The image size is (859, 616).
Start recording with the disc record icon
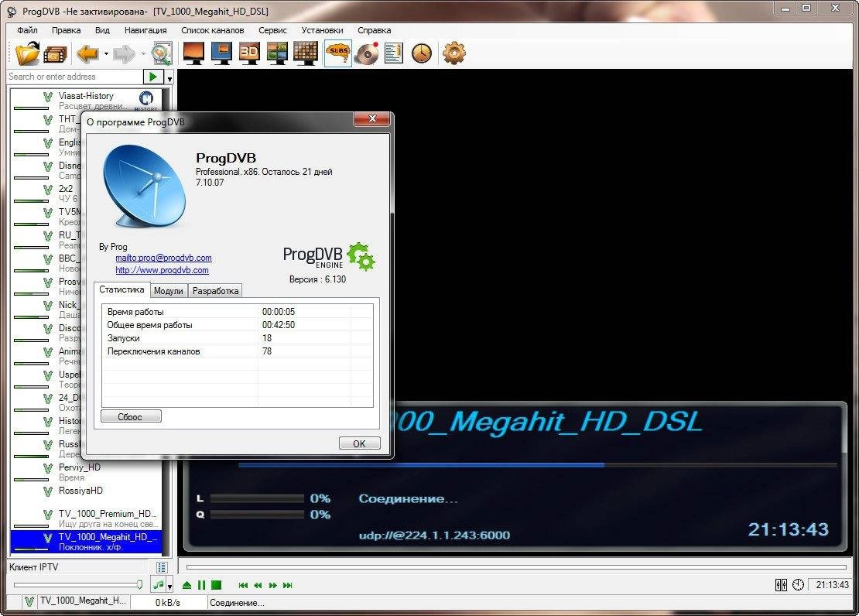coord(367,53)
